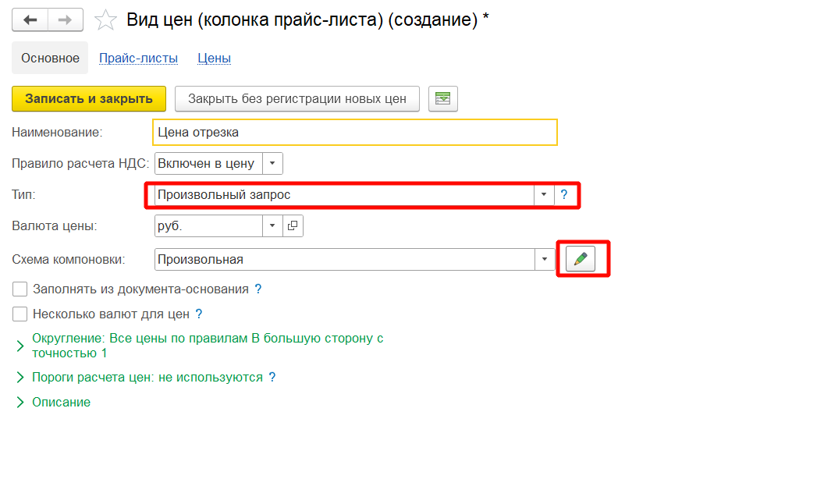
Task: Switch to the Прайс-листы tab
Action: [x=138, y=59]
